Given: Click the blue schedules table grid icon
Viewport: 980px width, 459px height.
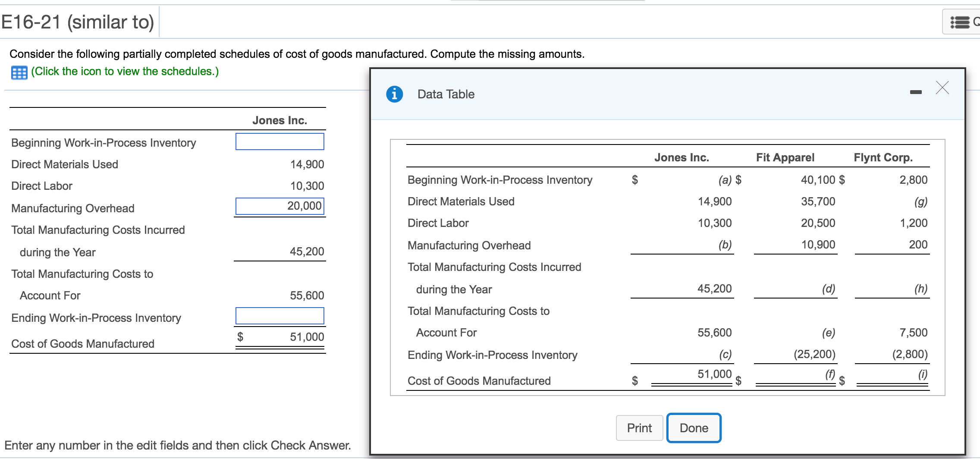Looking at the screenshot, I should 19,72.
